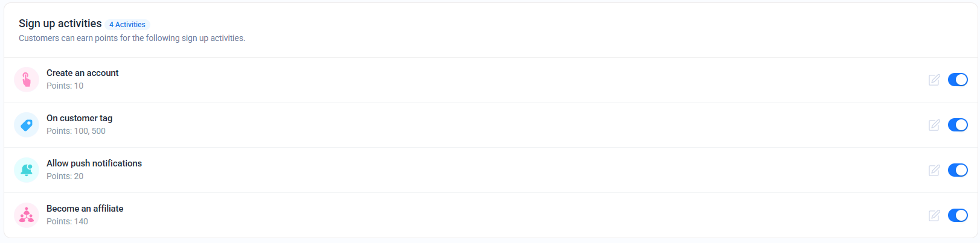Edit the Create an account activity

coord(934,80)
